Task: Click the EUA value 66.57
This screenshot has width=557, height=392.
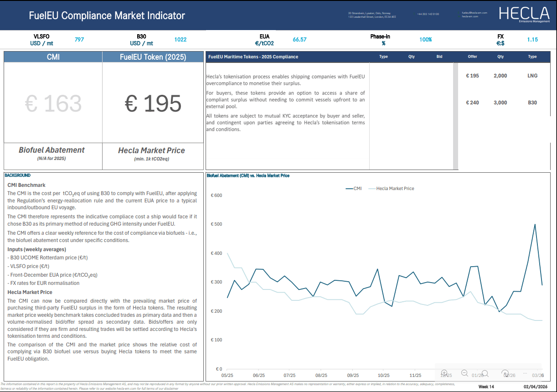Action: coord(299,40)
